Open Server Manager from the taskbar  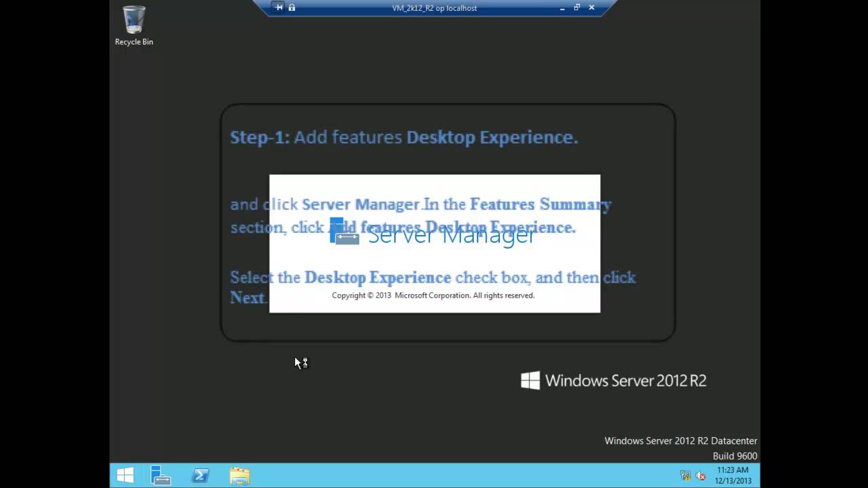tap(161, 475)
